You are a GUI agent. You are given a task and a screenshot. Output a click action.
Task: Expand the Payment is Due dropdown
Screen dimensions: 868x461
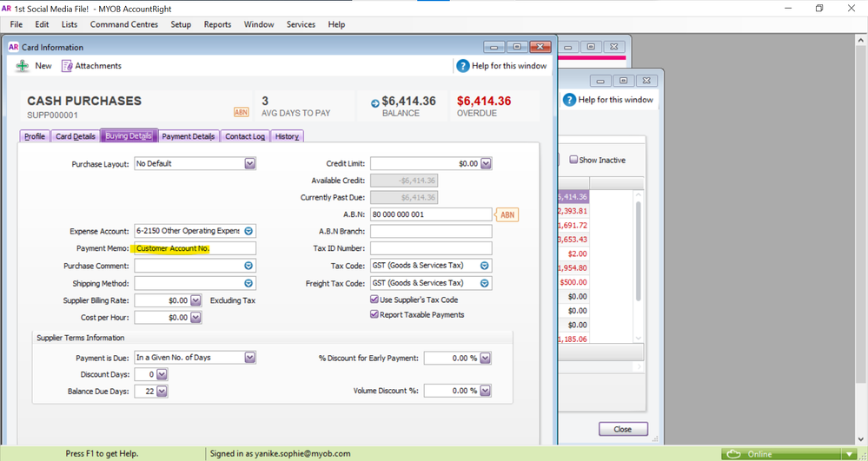[x=249, y=357]
